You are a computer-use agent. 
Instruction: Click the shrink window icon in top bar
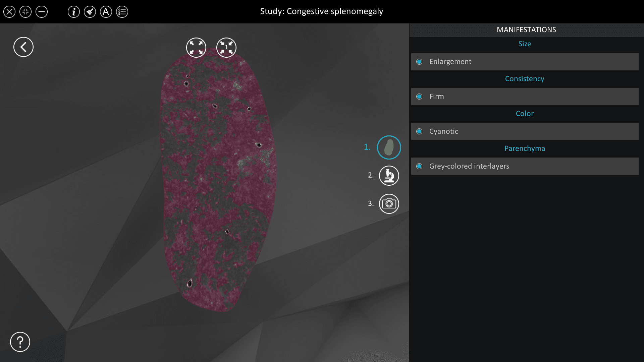point(25,12)
